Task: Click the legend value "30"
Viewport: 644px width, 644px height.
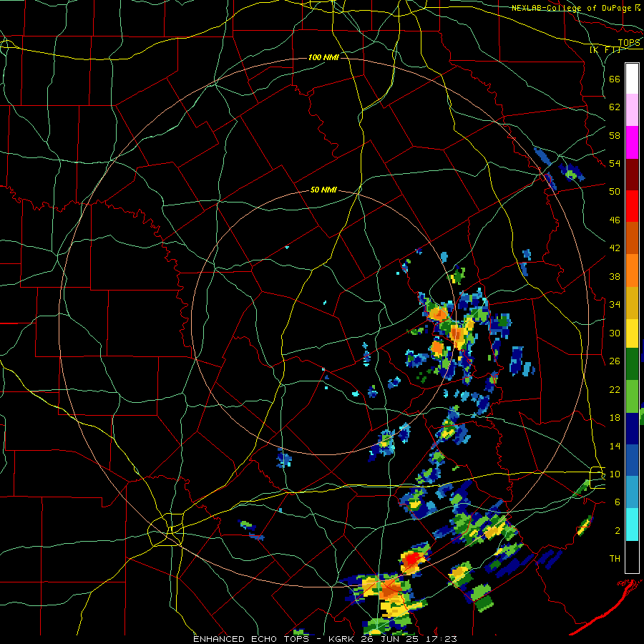Action: tap(615, 333)
